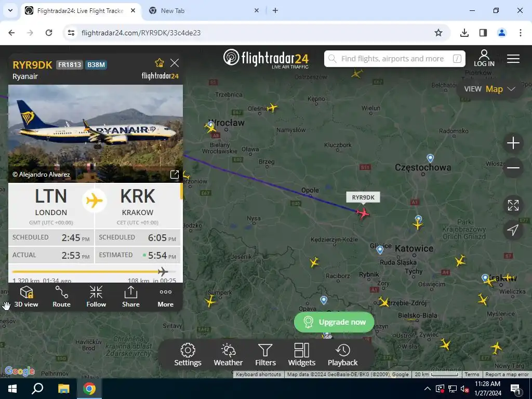Select yellow plane near Šumperk
Screen dimensions: 532x399
coord(210,301)
